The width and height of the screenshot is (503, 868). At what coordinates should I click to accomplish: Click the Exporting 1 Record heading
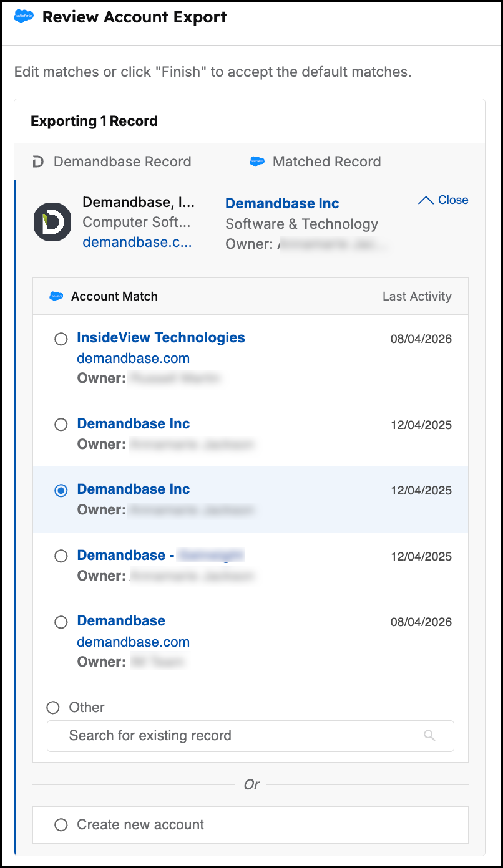tap(94, 121)
